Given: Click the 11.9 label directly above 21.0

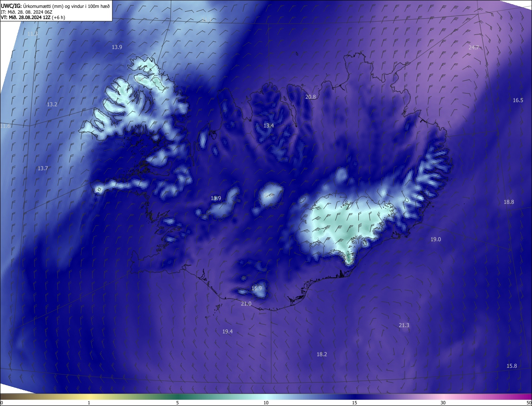Looking at the screenshot, I should [x=257, y=289].
